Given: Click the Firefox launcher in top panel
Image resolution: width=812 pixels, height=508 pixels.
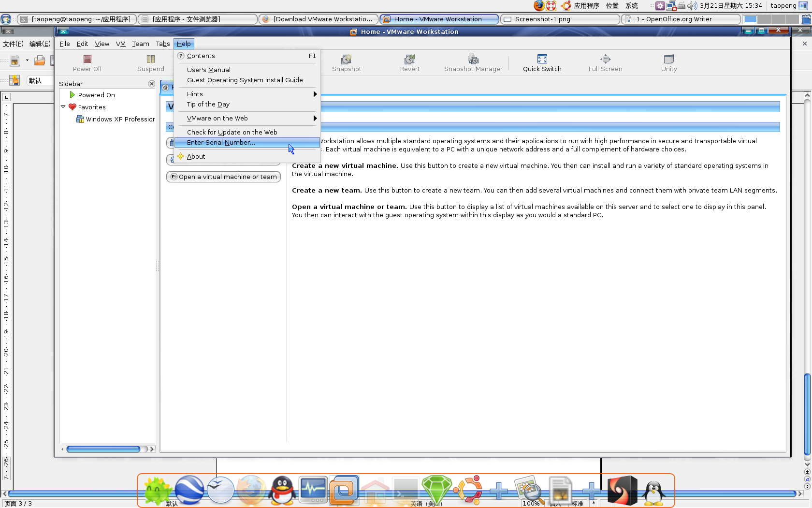Looking at the screenshot, I should pyautogui.click(x=539, y=6).
